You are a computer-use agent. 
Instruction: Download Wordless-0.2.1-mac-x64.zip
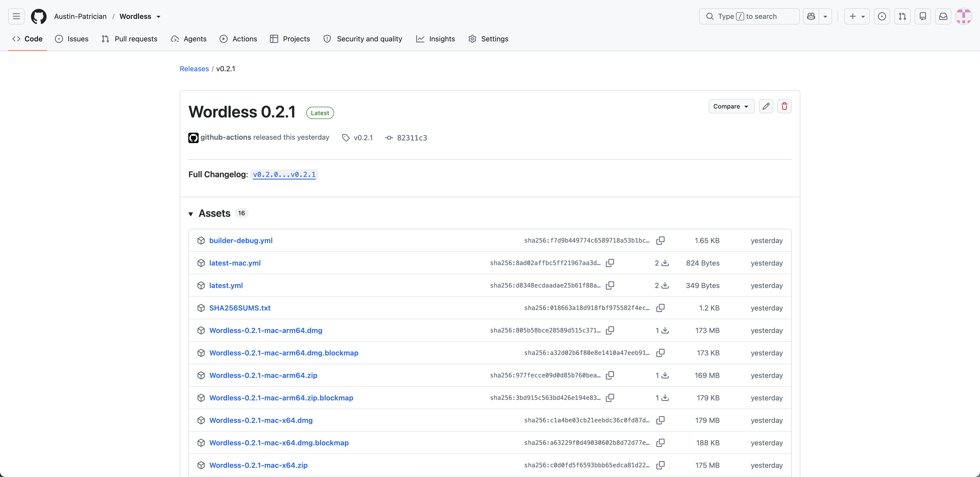pyautogui.click(x=258, y=465)
